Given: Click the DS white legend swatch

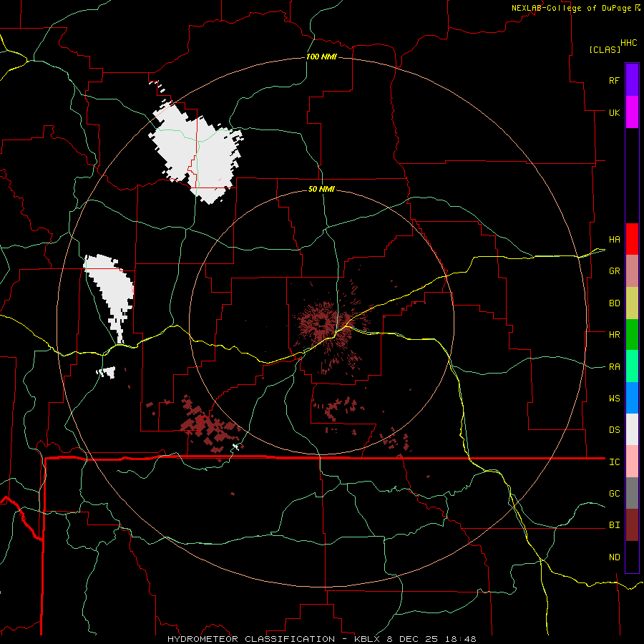Looking at the screenshot, I should pos(632,429).
